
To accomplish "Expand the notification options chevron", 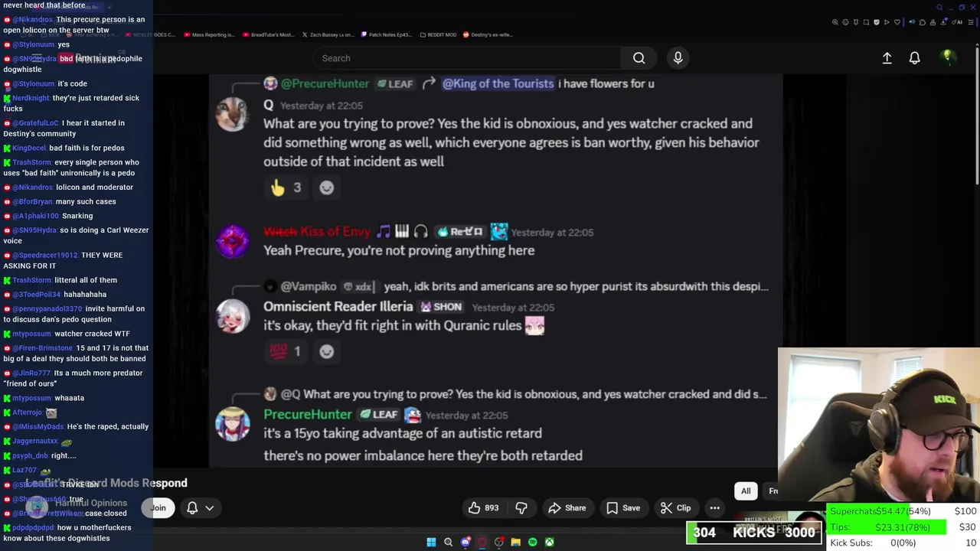I will (x=209, y=508).
